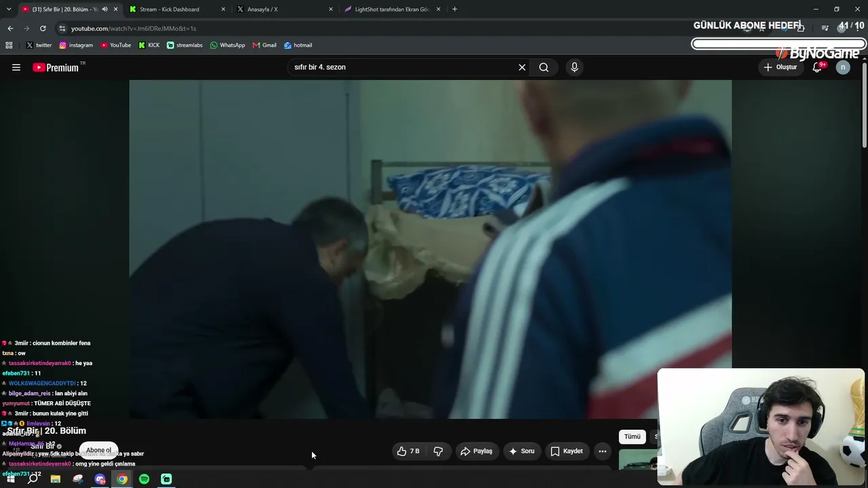Open Windows taskbar search

pos(33,479)
